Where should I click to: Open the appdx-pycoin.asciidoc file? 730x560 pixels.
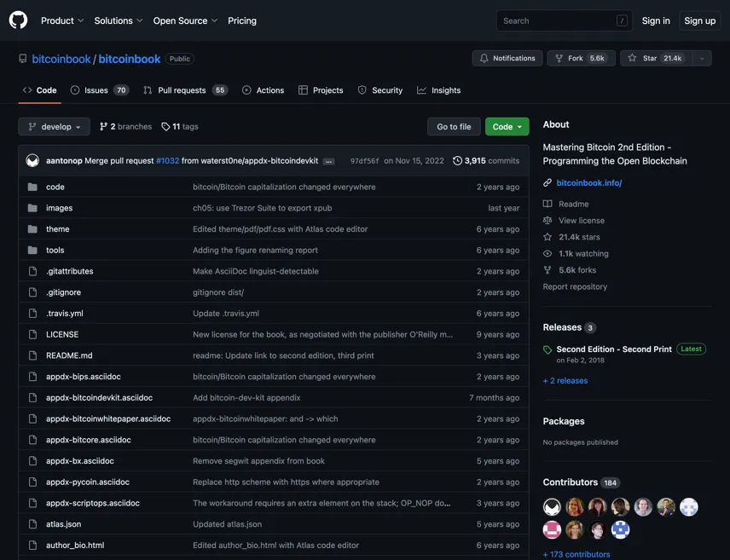point(88,482)
